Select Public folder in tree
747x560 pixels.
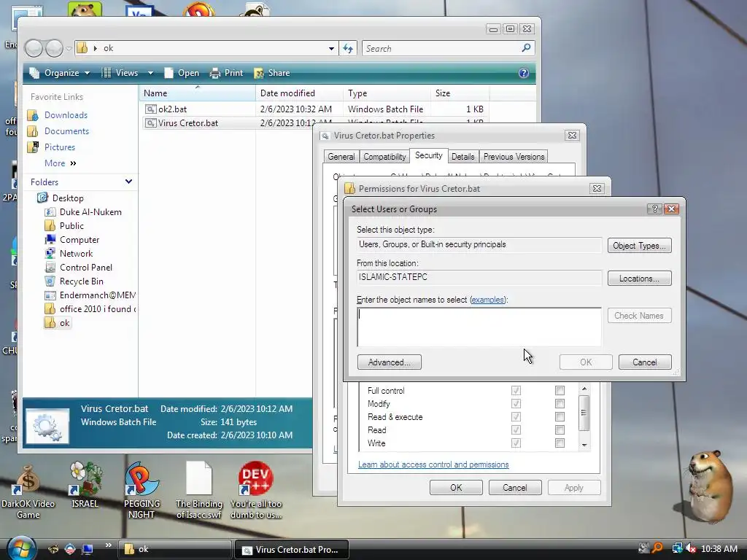click(x=71, y=226)
